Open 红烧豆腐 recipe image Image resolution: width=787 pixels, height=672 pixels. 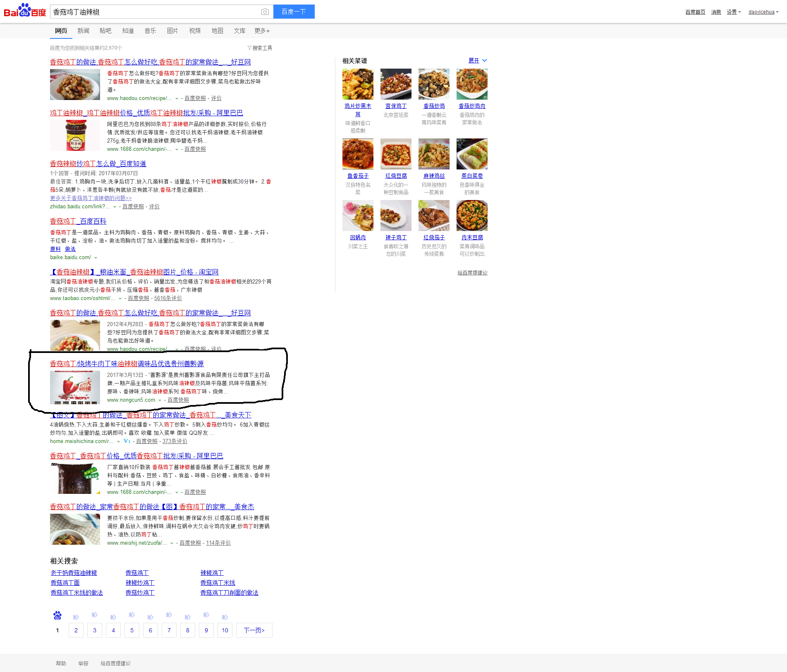point(396,154)
